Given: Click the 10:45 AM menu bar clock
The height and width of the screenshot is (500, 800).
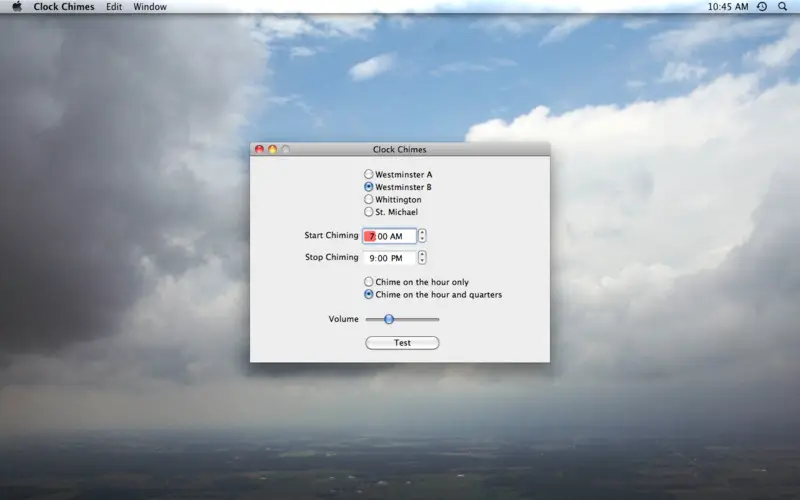Looking at the screenshot, I should pos(728,7).
